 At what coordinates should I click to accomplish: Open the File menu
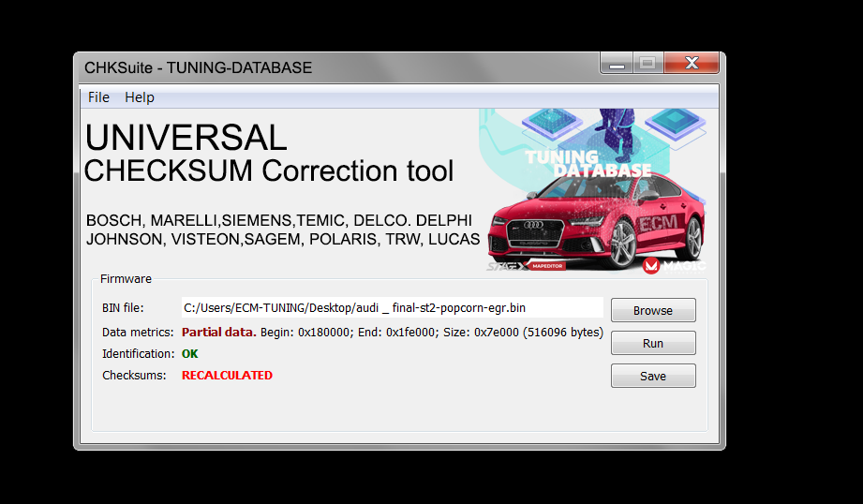click(98, 97)
